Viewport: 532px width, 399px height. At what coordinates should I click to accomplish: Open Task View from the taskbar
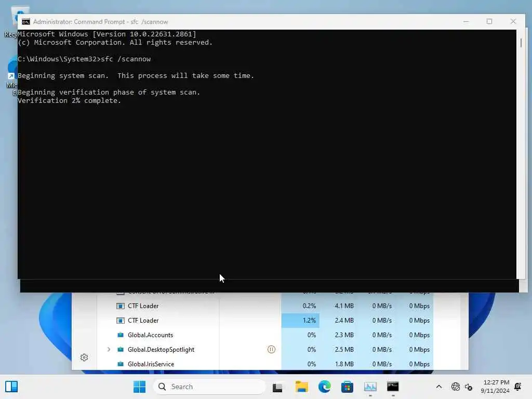pos(277,387)
